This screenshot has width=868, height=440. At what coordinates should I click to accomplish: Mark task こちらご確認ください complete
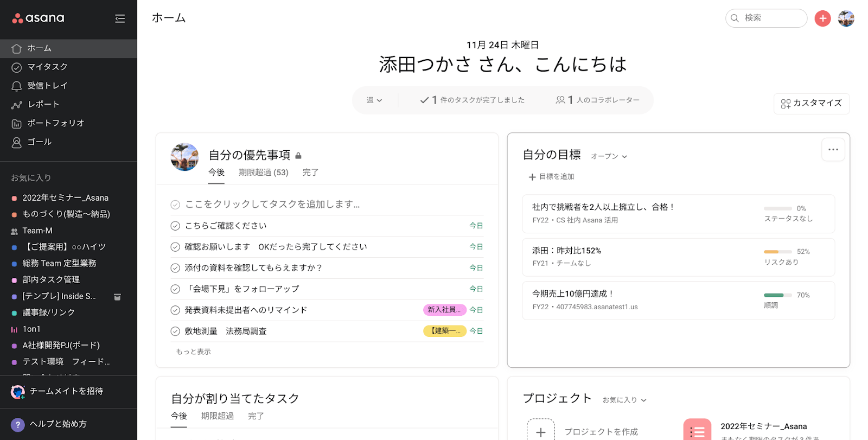click(x=175, y=226)
